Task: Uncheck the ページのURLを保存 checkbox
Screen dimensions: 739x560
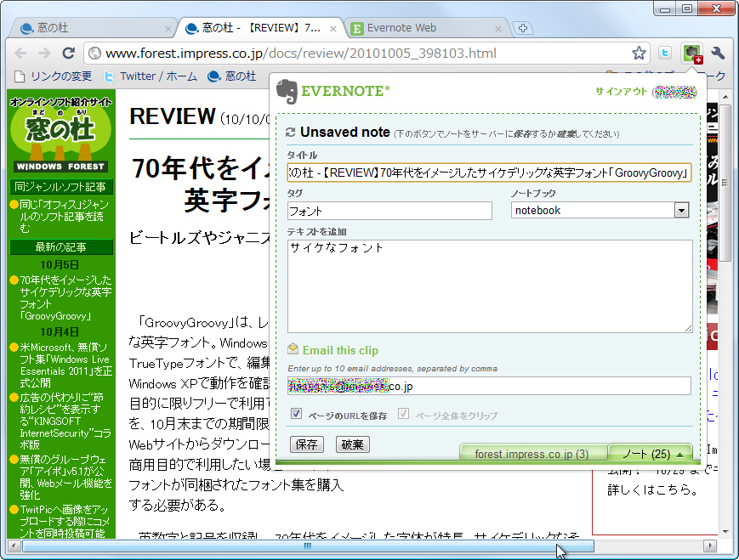Action: pyautogui.click(x=296, y=414)
